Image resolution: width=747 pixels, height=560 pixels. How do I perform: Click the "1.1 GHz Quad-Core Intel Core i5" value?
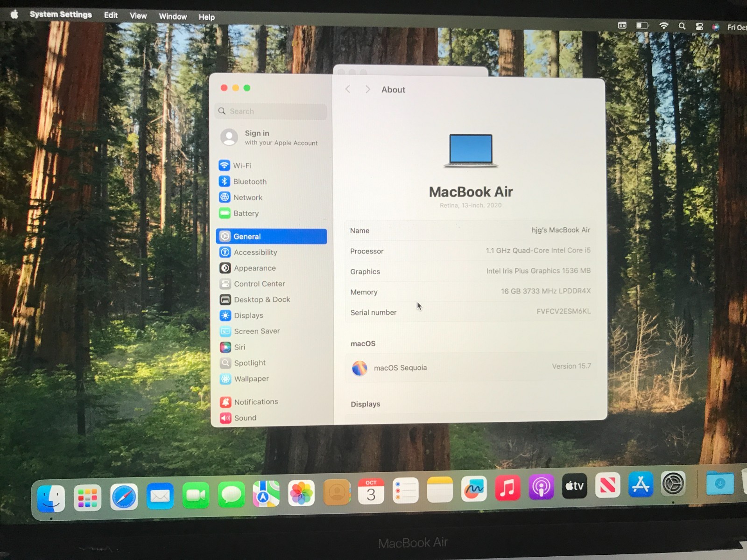click(538, 251)
